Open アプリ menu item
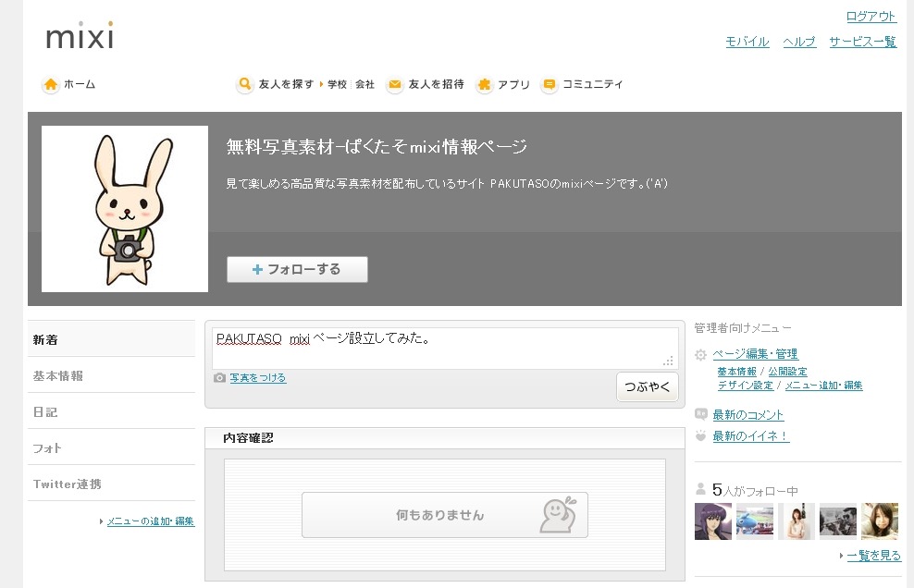The image size is (914, 588). [x=513, y=84]
